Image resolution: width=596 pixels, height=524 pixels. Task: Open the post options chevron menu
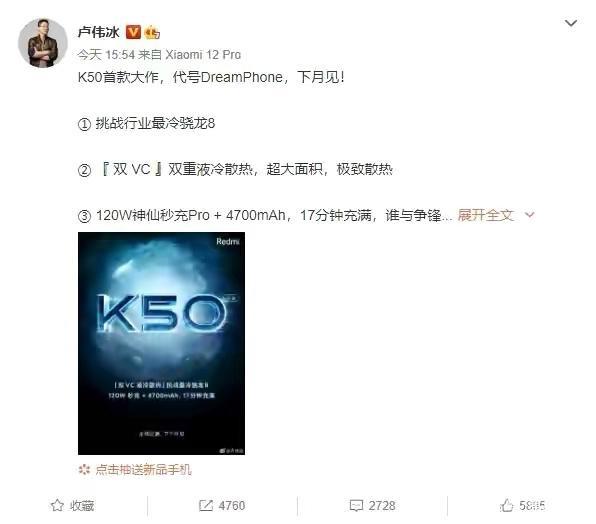click(571, 24)
